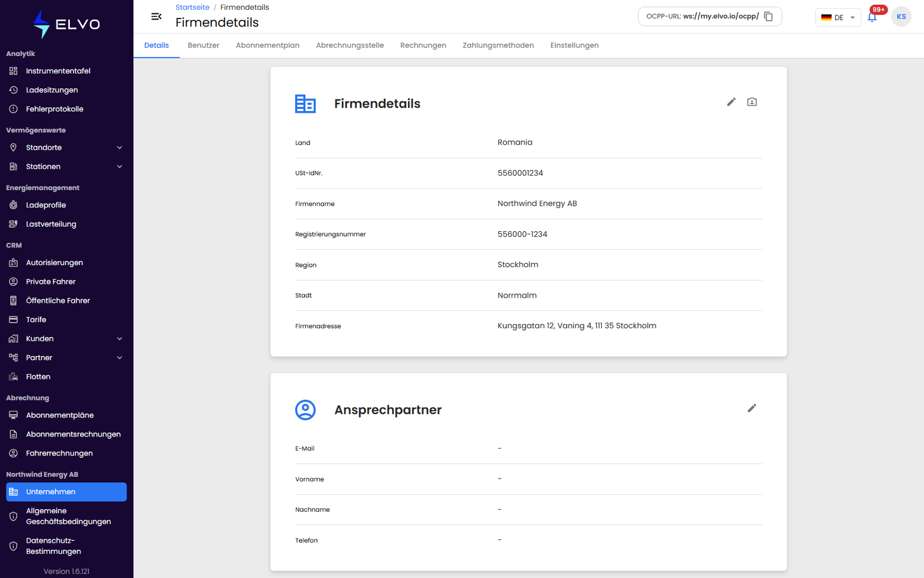Open Tarife

66,320
